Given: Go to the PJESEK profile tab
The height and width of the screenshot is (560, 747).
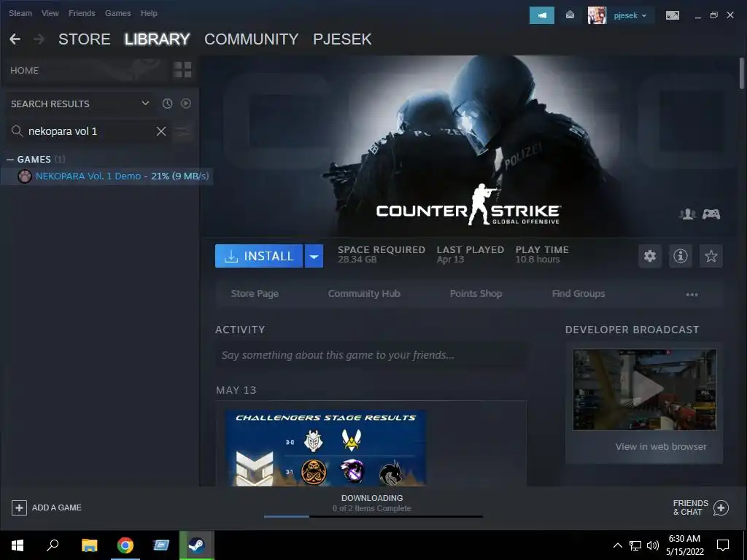Looking at the screenshot, I should tap(342, 39).
